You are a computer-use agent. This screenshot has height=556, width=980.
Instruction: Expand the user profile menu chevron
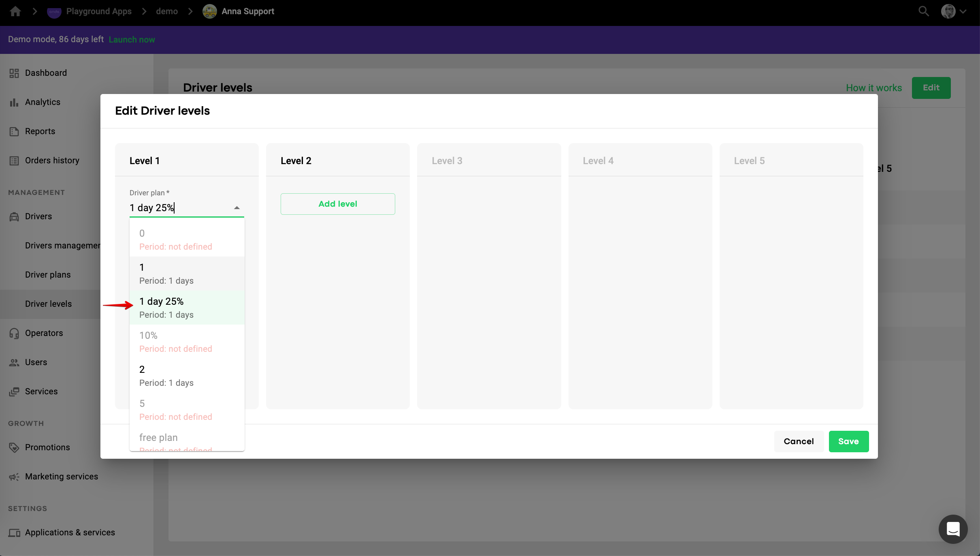click(963, 11)
